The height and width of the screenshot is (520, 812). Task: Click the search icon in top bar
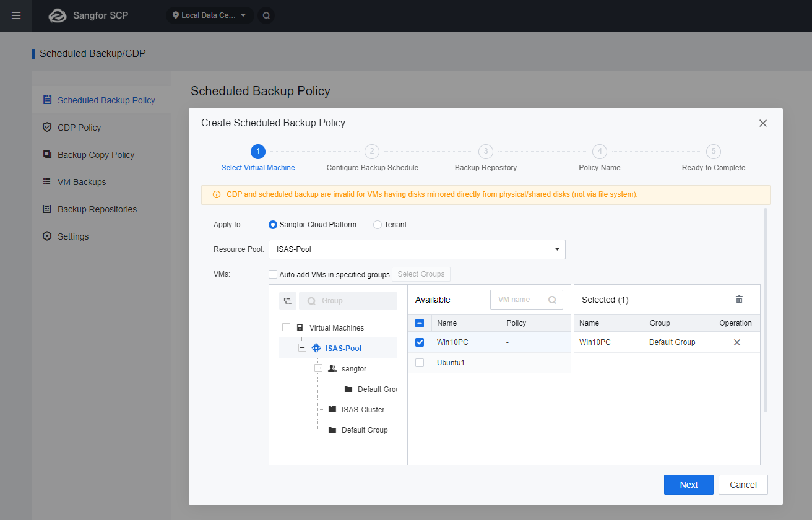266,15
